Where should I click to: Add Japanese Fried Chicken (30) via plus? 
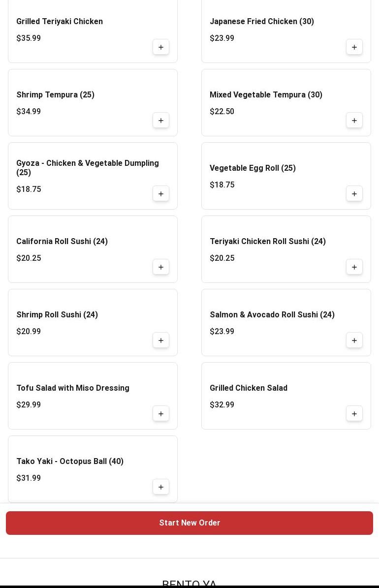pos(354,47)
